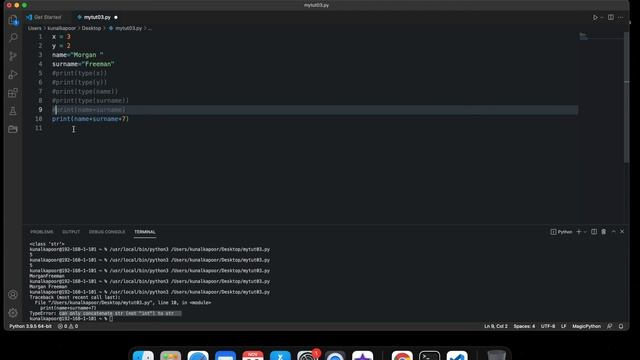The width and height of the screenshot is (640, 360).
Task: Open run options dropdown next to play button
Action: tap(602, 18)
